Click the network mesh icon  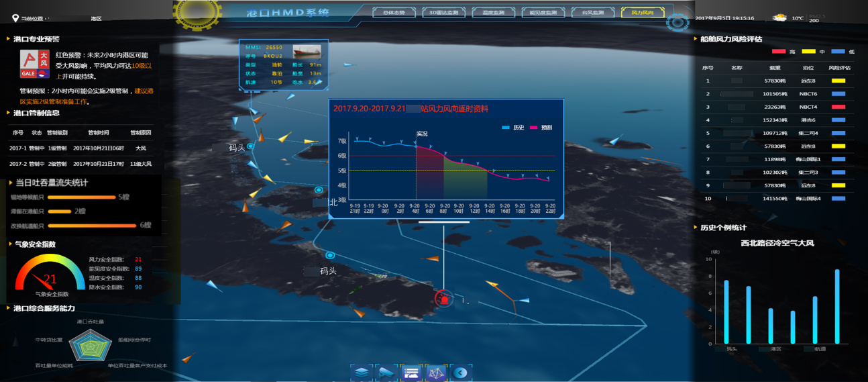tap(436, 372)
